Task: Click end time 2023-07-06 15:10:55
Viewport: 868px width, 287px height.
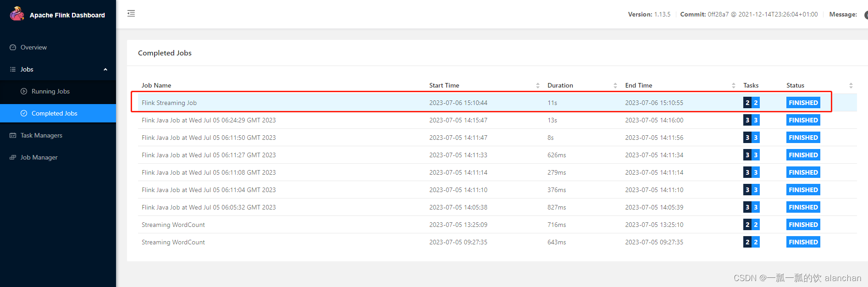Action: [654, 103]
